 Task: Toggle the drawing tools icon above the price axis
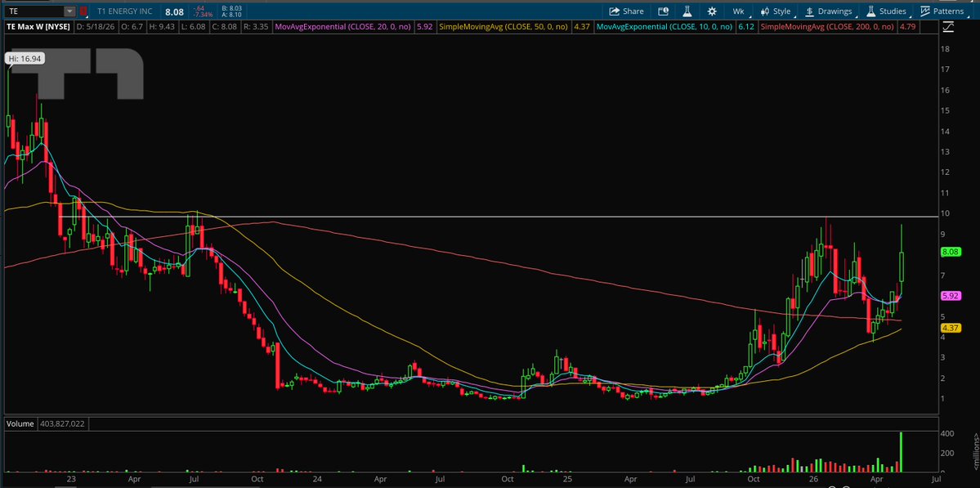948,26
